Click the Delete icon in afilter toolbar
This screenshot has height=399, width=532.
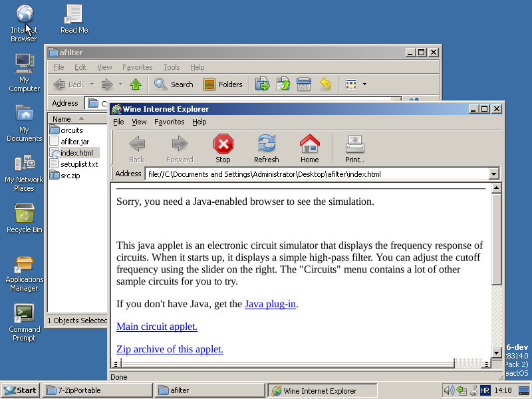tap(304, 84)
